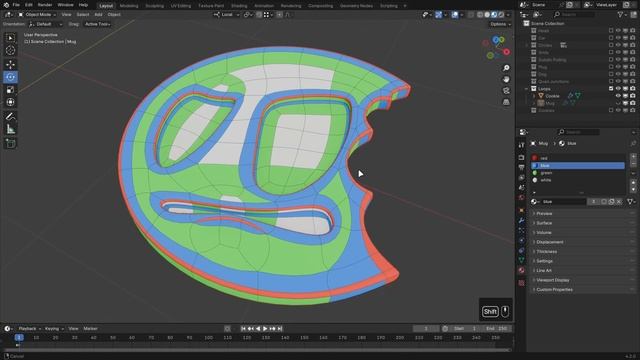Click the play animation button
This screenshot has height=360, width=640.
pos(265,329)
